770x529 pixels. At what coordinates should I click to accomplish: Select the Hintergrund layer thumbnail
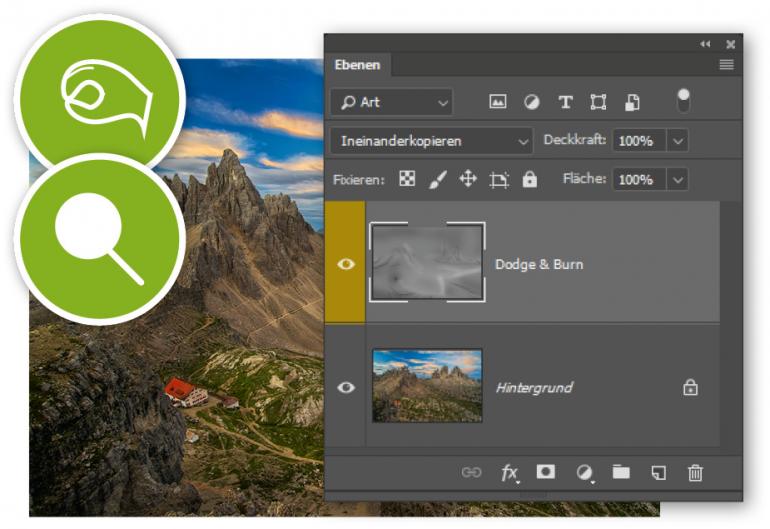tap(427, 386)
